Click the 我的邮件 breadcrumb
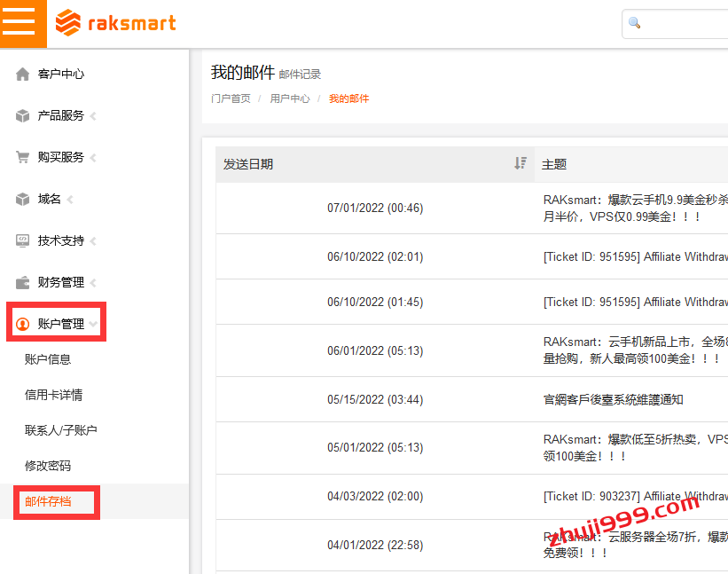The image size is (728, 574). click(348, 98)
